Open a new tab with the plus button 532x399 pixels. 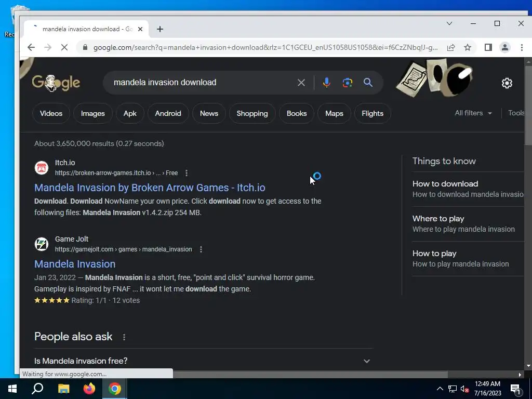[160, 29]
